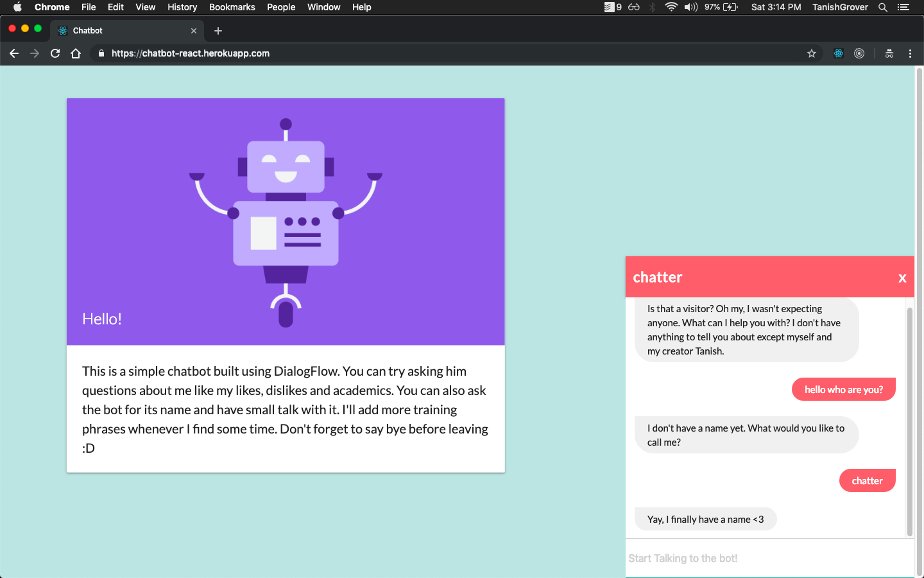Open the Help menu
This screenshot has height=578, width=924.
click(x=362, y=7)
